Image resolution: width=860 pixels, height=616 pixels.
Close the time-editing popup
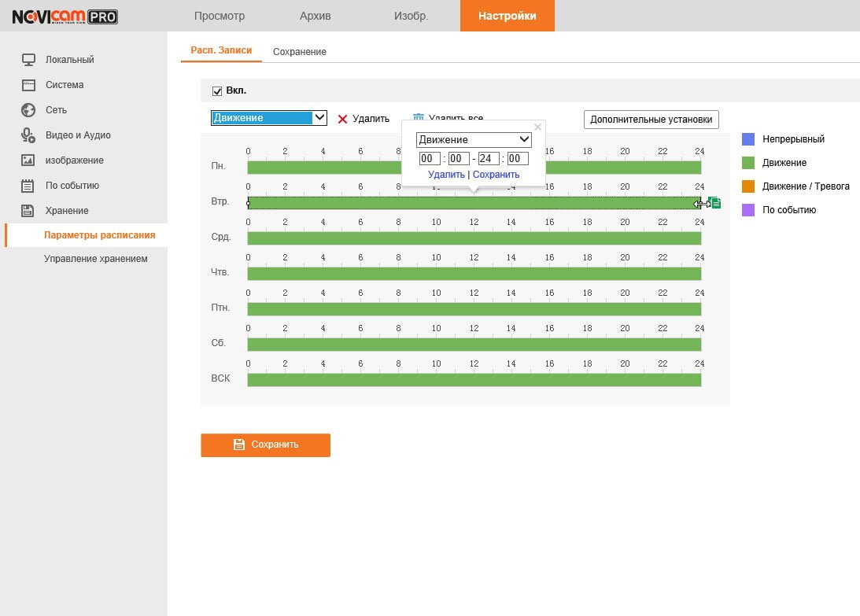click(x=537, y=127)
